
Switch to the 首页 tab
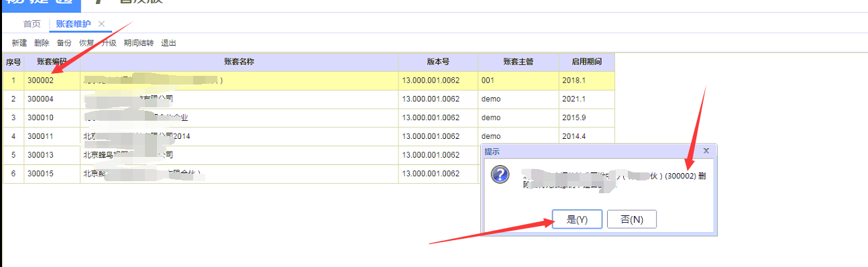[x=32, y=24]
